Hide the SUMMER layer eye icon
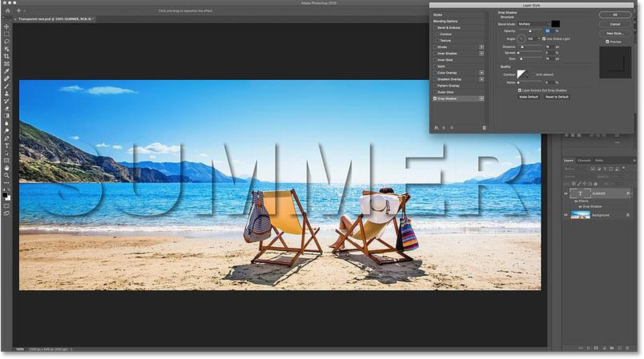Image resolution: width=644 pixels, height=359 pixels. (566, 193)
